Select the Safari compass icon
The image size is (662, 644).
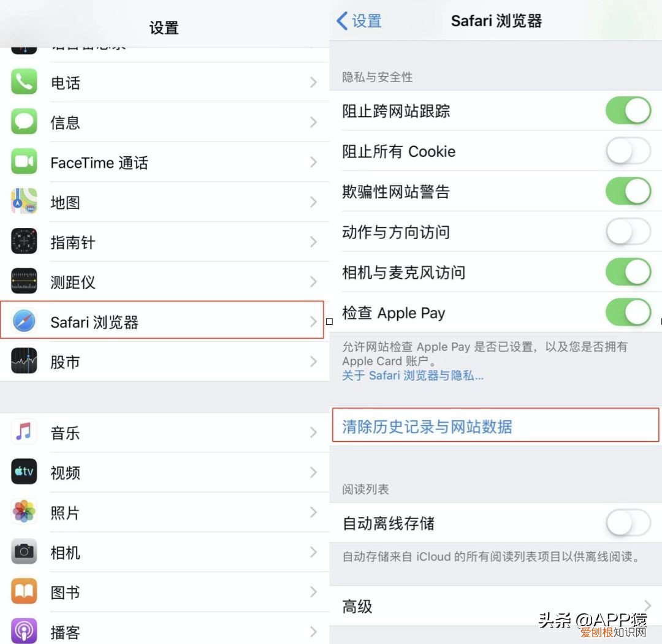click(24, 320)
